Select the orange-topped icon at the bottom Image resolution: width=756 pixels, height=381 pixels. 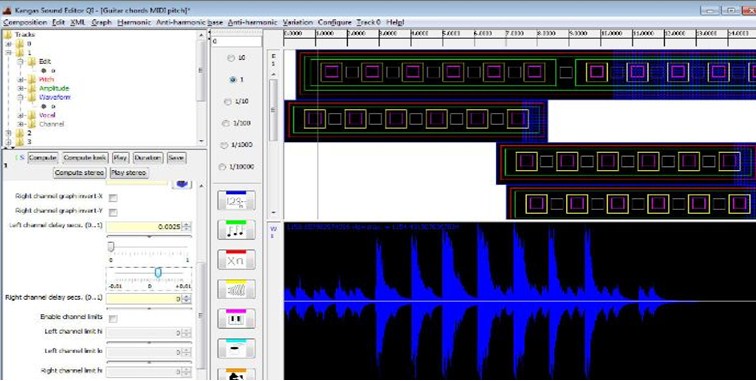coord(236,374)
